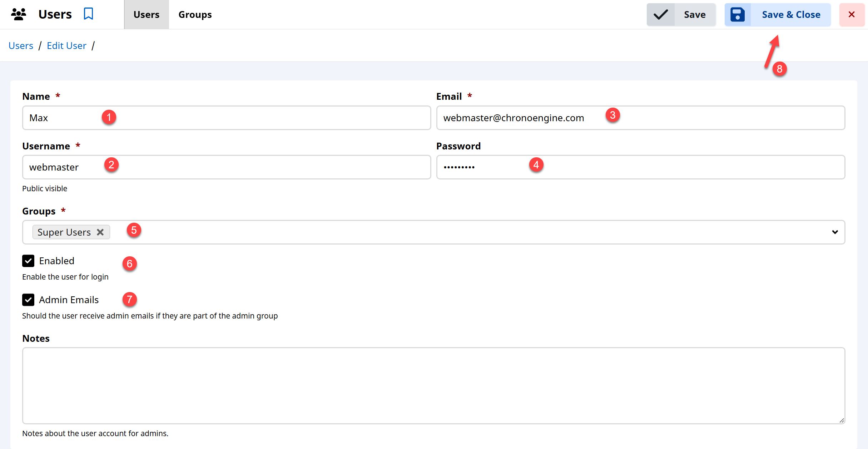Click inside the Notes textarea
This screenshot has height=449, width=868.
coord(433,386)
